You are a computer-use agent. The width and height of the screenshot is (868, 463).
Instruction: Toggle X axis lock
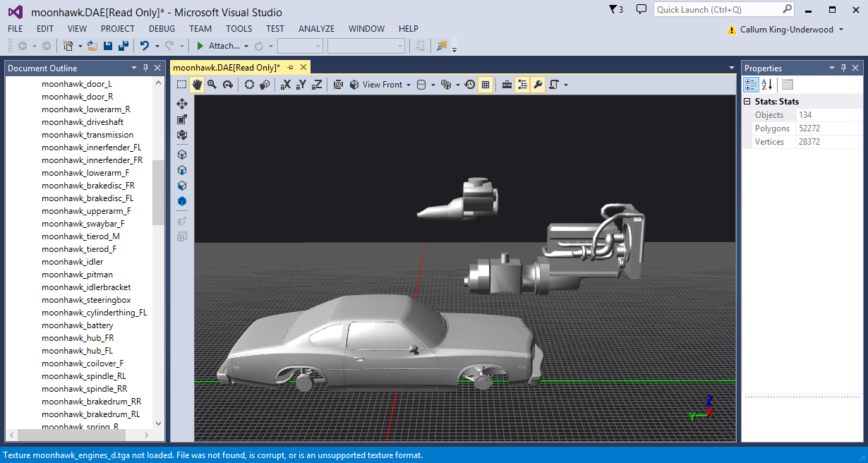point(286,85)
